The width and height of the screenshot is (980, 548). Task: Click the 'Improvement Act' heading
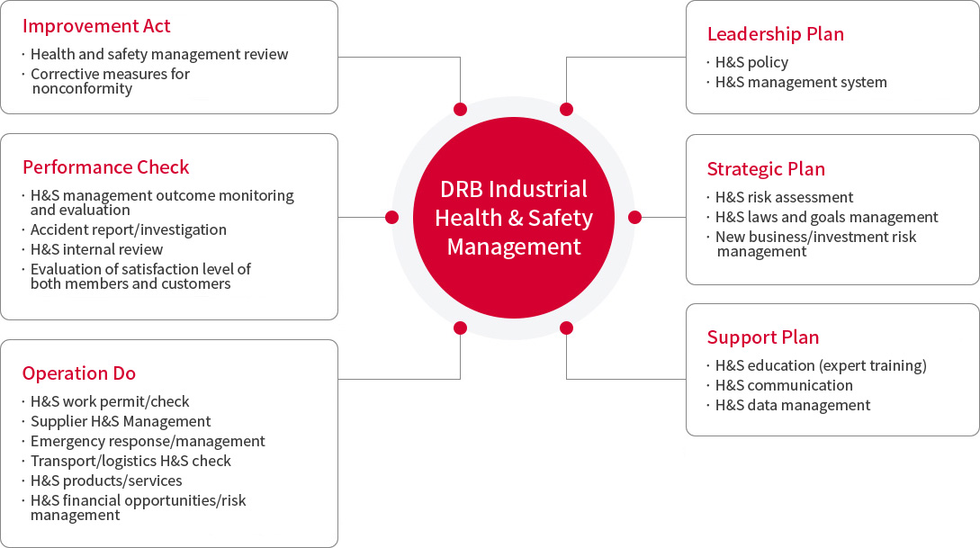pyautogui.click(x=96, y=26)
